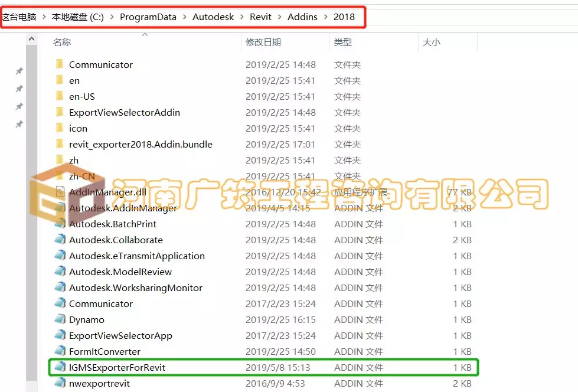Select the icon folder's icon

tap(60, 128)
